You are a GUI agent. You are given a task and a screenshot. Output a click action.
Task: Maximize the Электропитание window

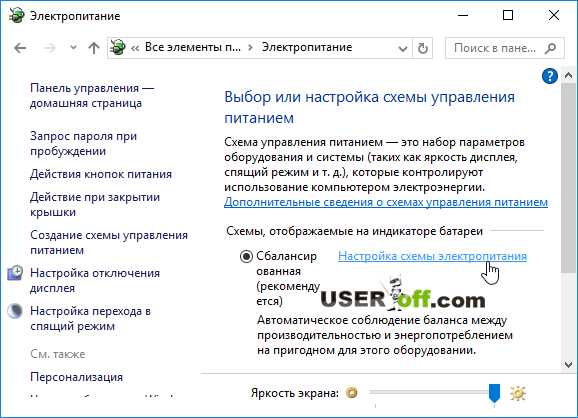coord(508,15)
